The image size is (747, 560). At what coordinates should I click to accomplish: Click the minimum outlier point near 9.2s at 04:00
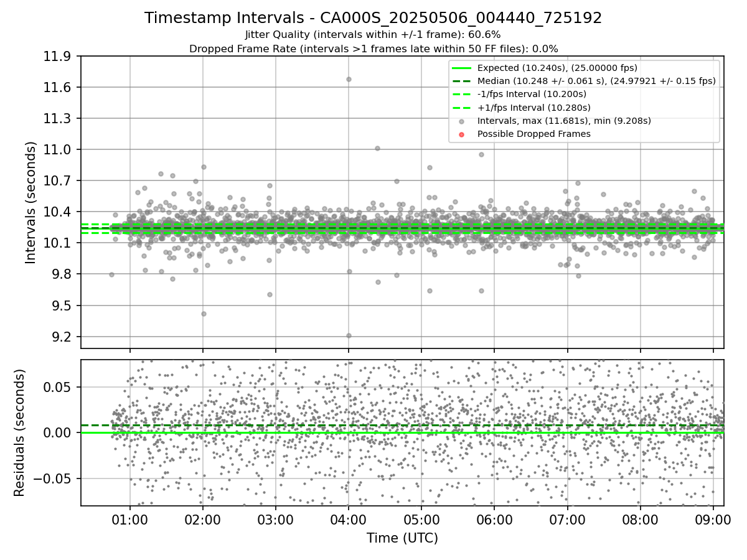click(x=349, y=335)
